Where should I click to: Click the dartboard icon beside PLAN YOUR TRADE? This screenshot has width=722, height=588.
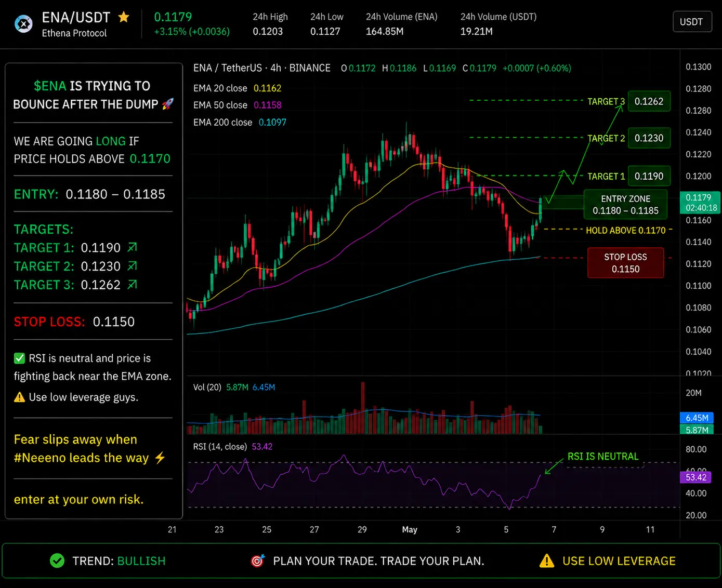257,561
